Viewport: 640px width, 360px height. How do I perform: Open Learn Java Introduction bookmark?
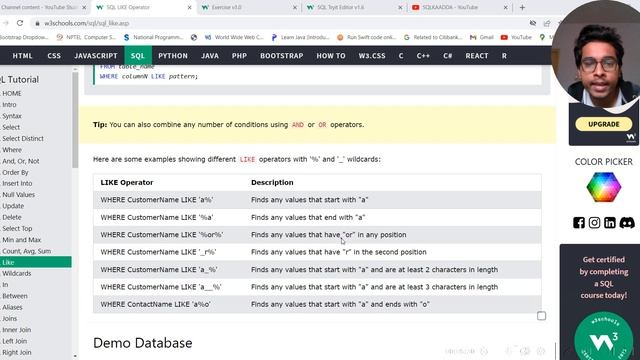tap(300, 37)
